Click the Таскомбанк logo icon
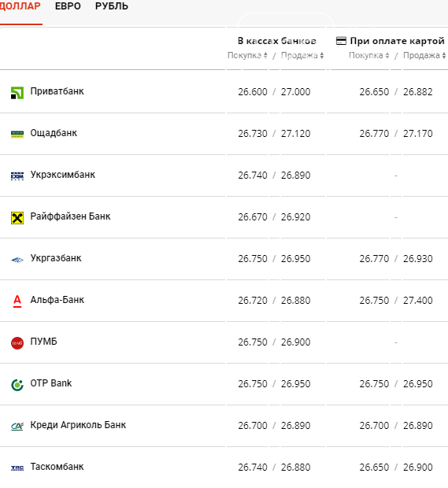Screen dimensions: 448x488 pos(17,468)
